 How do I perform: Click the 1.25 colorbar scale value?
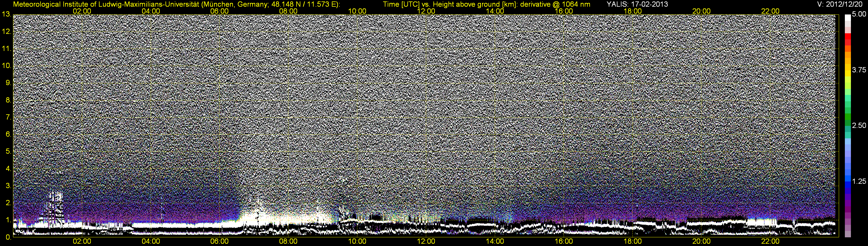point(859,181)
